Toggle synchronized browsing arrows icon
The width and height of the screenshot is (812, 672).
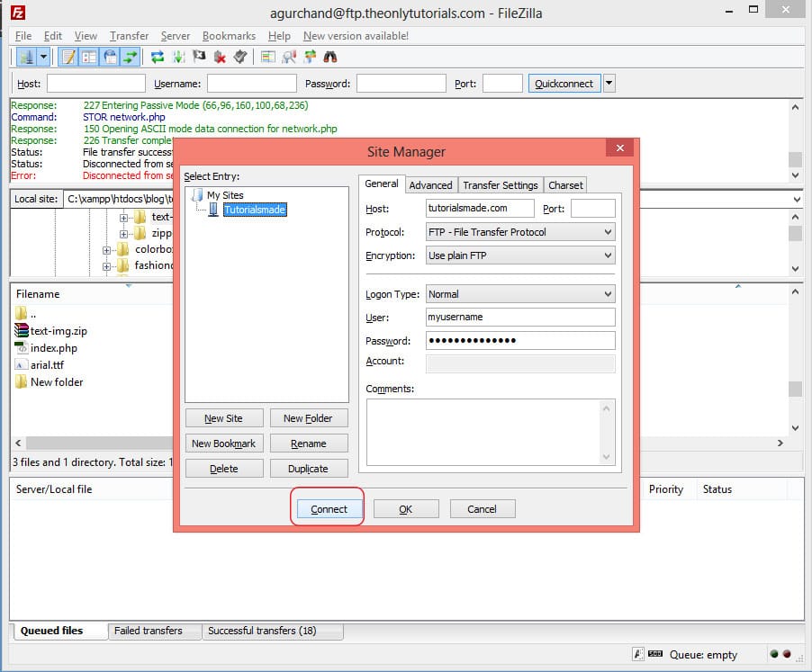pos(310,57)
